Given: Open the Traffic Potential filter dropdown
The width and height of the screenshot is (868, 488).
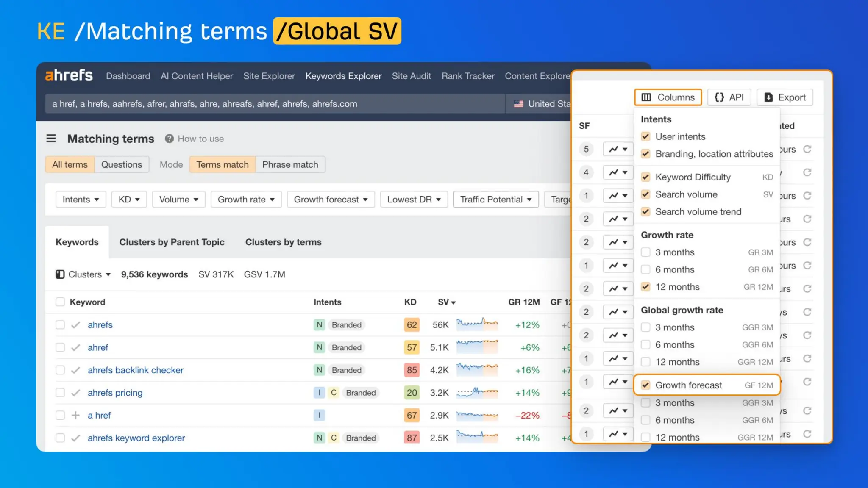Looking at the screenshot, I should pyautogui.click(x=496, y=200).
